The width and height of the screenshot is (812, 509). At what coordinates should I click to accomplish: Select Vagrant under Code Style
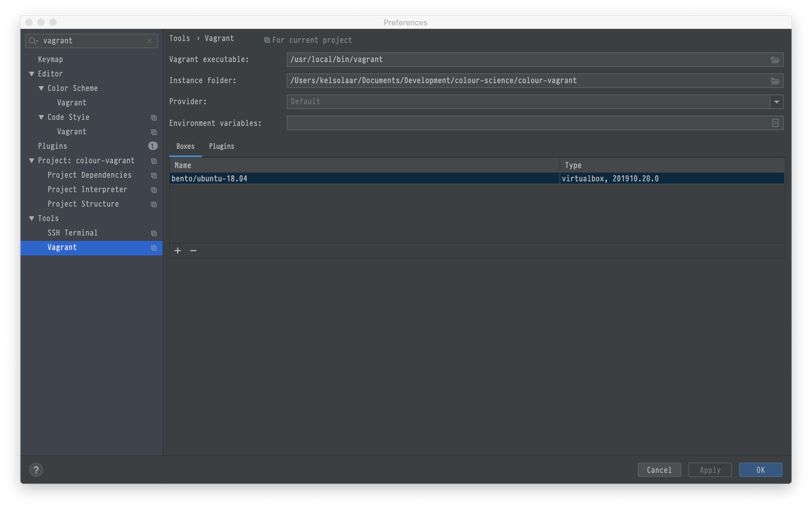[x=72, y=132]
